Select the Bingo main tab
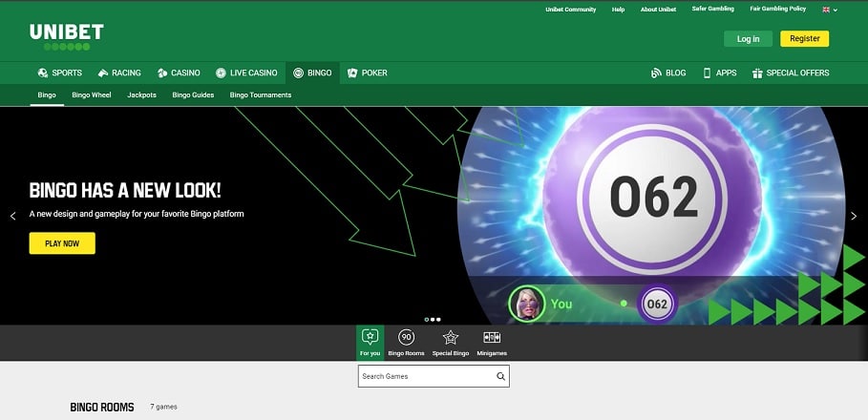The height and width of the screenshot is (420, 868). point(313,73)
